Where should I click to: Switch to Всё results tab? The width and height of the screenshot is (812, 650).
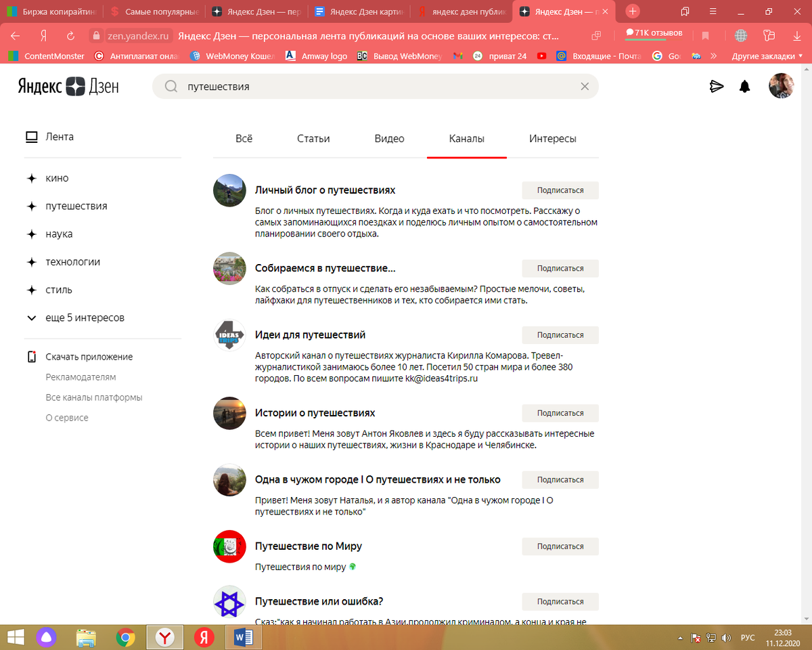click(x=244, y=139)
